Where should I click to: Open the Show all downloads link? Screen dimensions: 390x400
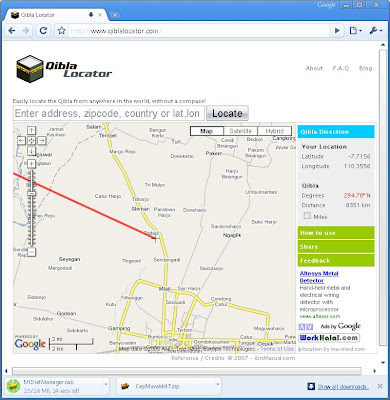click(343, 387)
